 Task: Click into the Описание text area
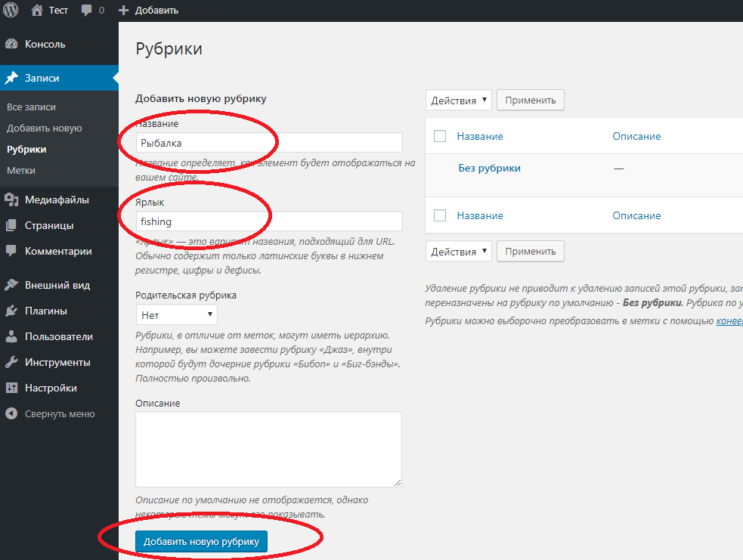268,449
